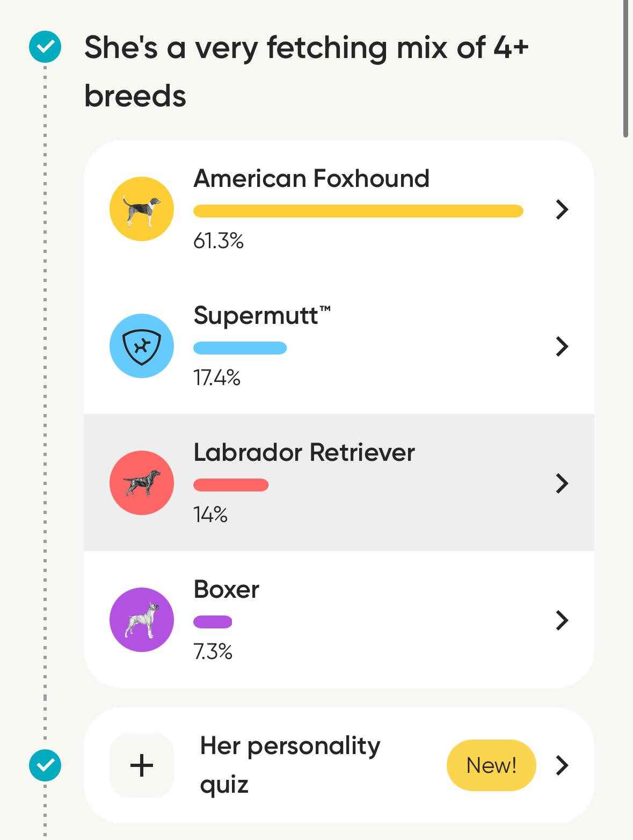Click the vertical scrollbar on the right edge
Screen dimensions: 633x840
[x=625, y=69]
